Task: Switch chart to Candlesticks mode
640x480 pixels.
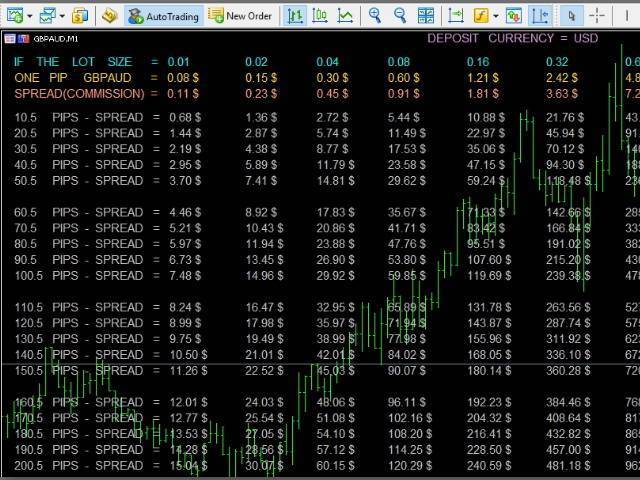Action: (320, 15)
